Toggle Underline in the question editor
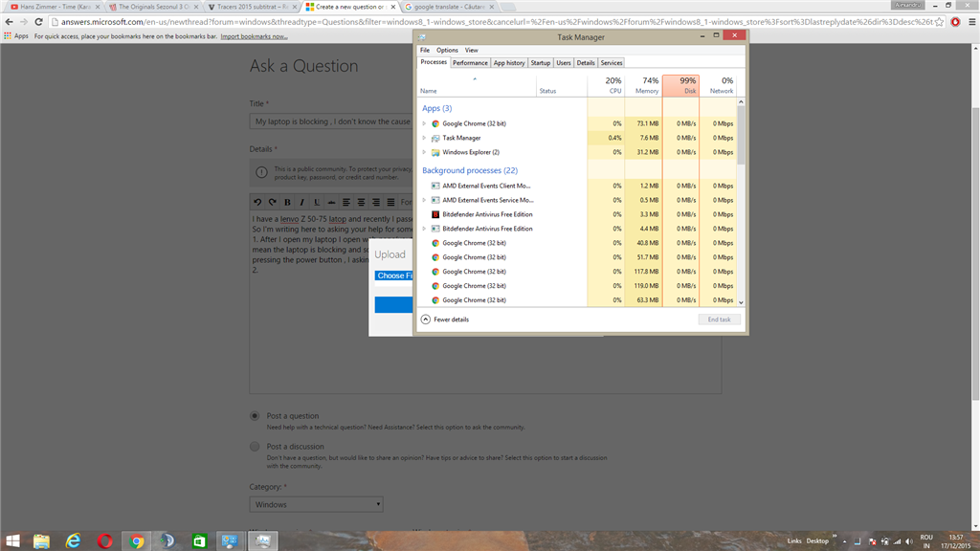Image resolution: width=980 pixels, height=551 pixels. (317, 202)
